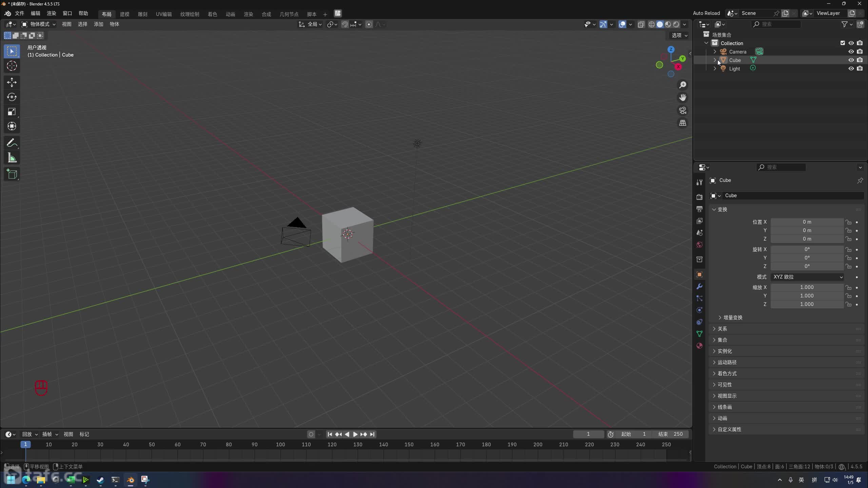Click the 缩放 X value field
This screenshot has height=488, width=868.
pyautogui.click(x=807, y=287)
